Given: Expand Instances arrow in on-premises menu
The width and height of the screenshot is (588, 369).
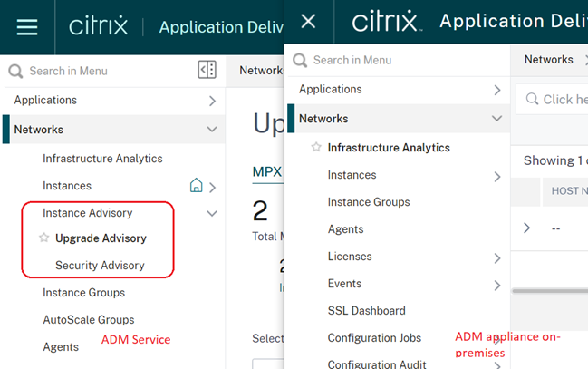Looking at the screenshot, I should 497,177.
